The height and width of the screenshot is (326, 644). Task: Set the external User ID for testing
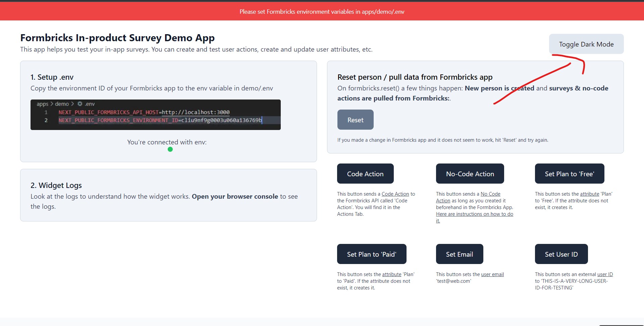point(561,254)
